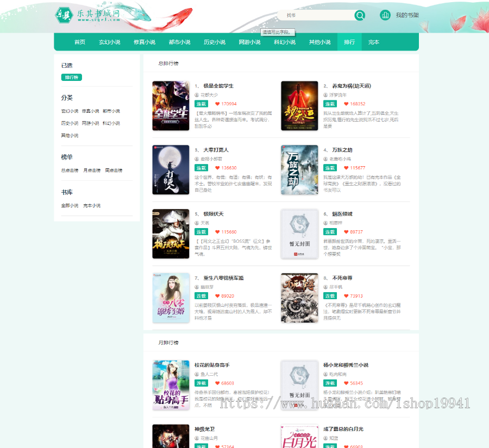Open 总点击榜 in sidebar

pos(70,170)
